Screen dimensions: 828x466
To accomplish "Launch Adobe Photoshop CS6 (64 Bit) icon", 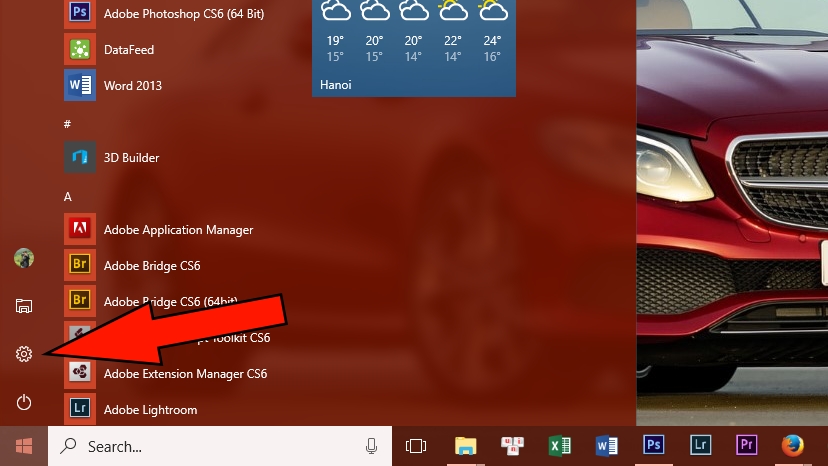I will tap(80, 13).
